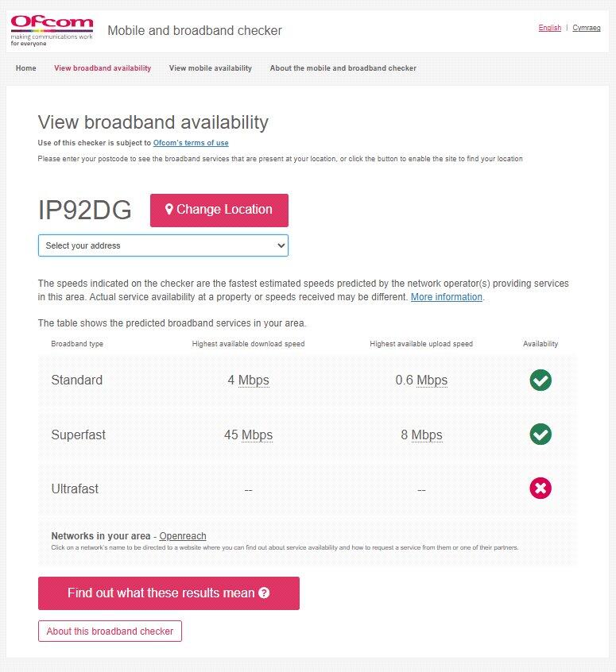The image size is (616, 672).
Task: Click the Ofcom logo
Action: (x=52, y=30)
